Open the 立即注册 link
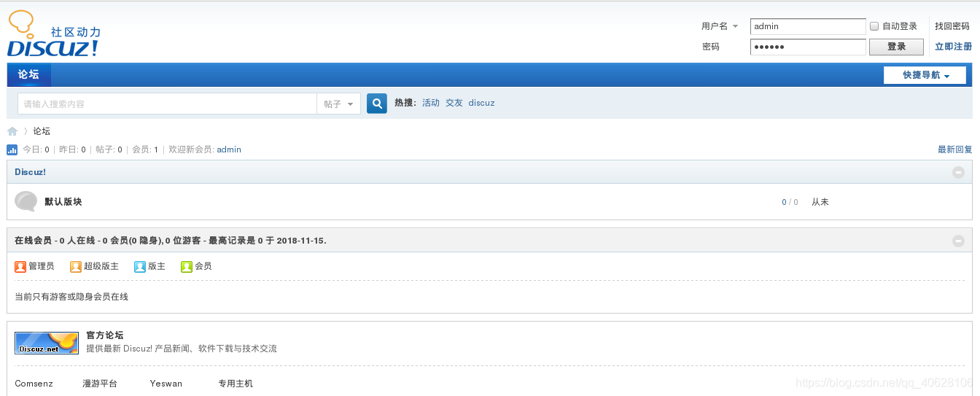Screen dimensions: 980x396 click(953, 47)
